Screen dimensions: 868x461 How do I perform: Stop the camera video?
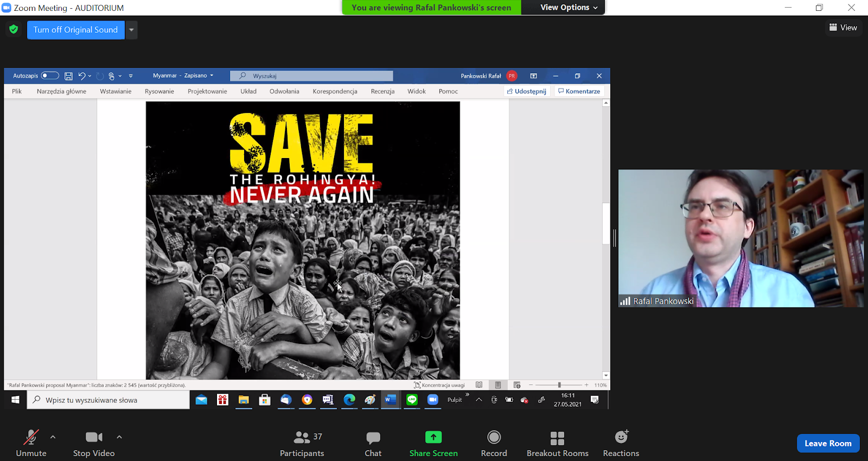click(94, 444)
